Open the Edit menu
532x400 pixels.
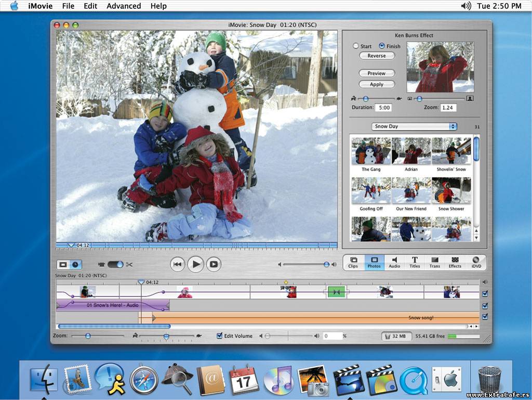pos(90,6)
